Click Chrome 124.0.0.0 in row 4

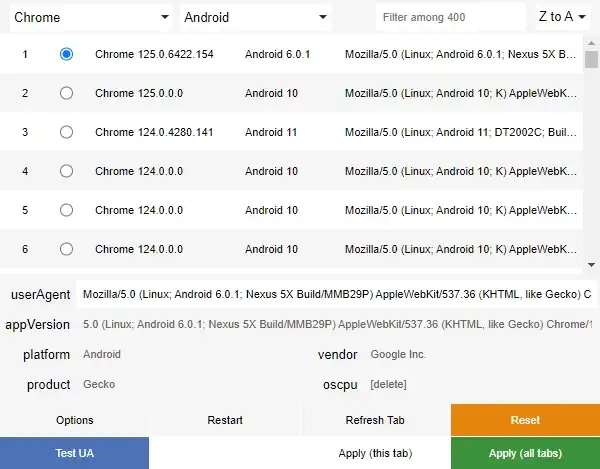pyautogui.click(x=139, y=171)
